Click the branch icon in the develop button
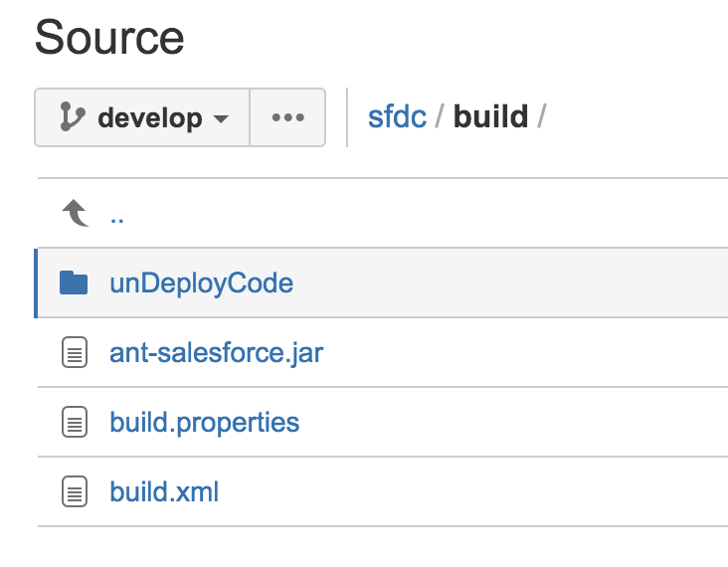Image resolution: width=728 pixels, height=567 pixels. click(72, 117)
